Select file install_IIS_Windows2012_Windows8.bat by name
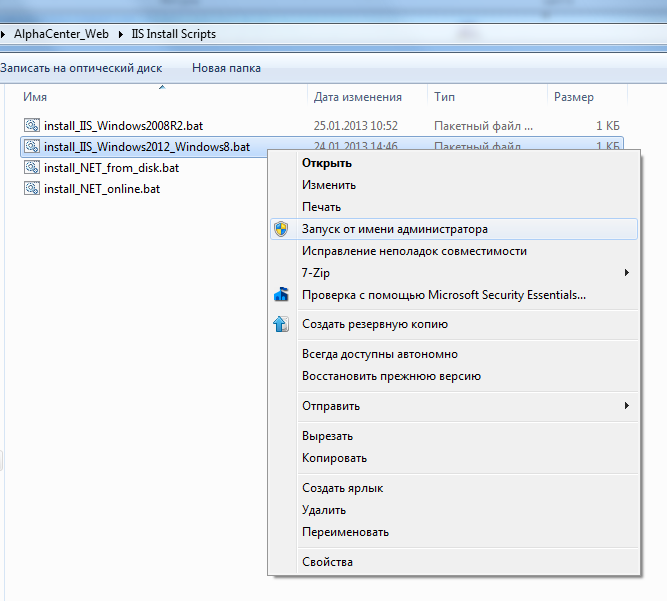Image resolution: width=667 pixels, height=601 pixels. point(147,147)
